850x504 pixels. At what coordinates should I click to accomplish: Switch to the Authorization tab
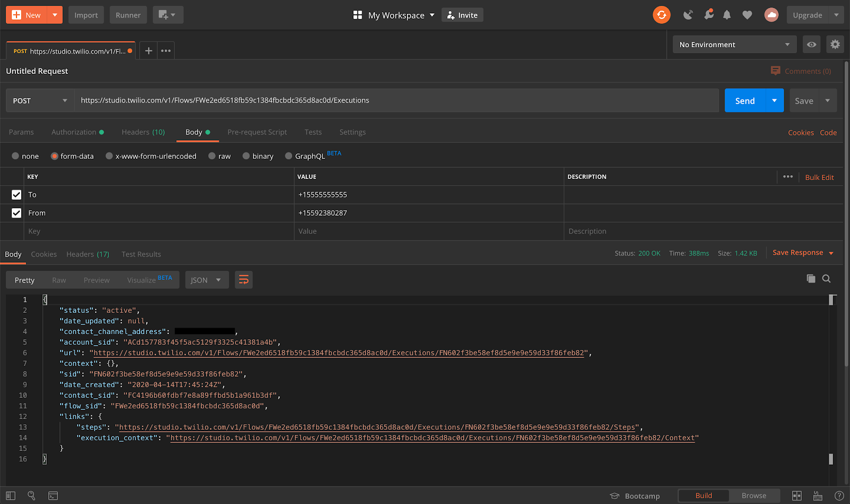click(x=77, y=132)
